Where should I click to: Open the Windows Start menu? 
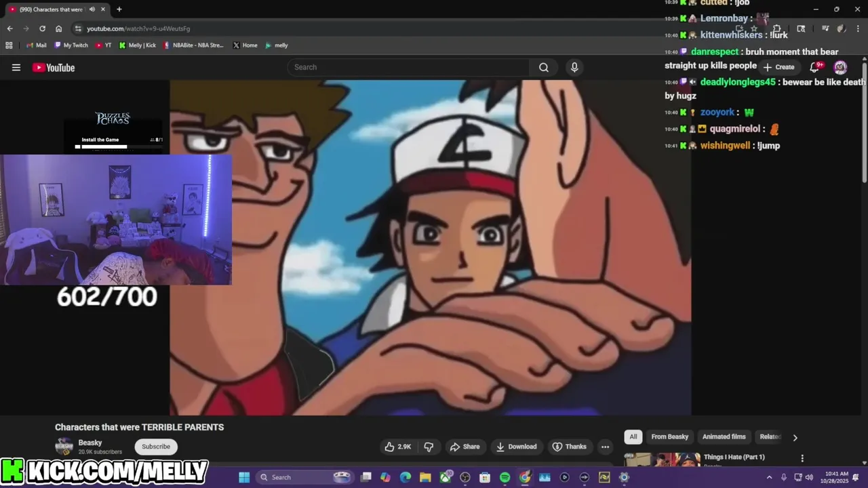pyautogui.click(x=244, y=478)
